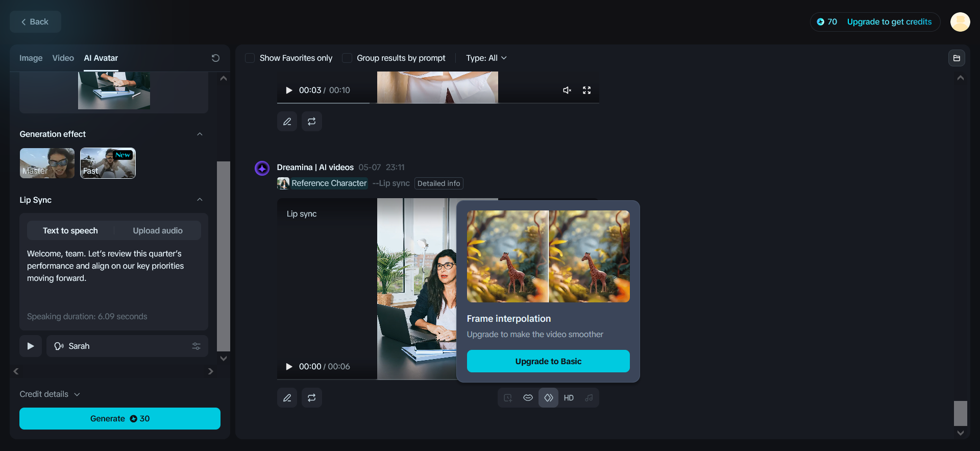Open the user profile avatar
The width and height of the screenshot is (980, 451).
960,22
